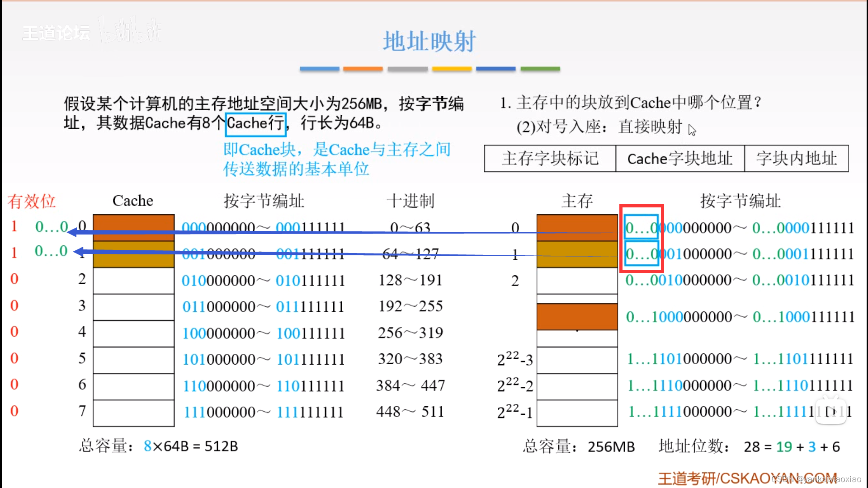868x488 pixels.
Task: Click address range 111000000~111111111
Action: pos(263,412)
